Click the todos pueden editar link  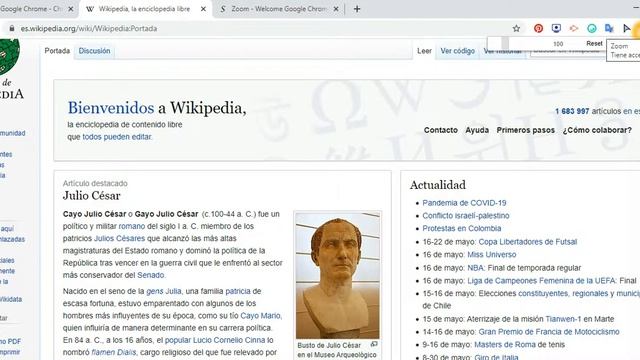(x=117, y=137)
